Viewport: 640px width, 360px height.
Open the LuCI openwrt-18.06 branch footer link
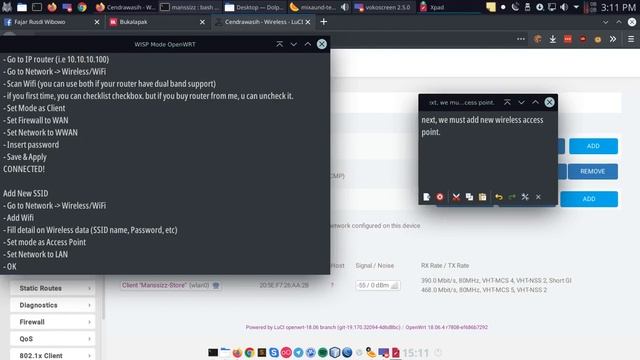tap(323, 327)
